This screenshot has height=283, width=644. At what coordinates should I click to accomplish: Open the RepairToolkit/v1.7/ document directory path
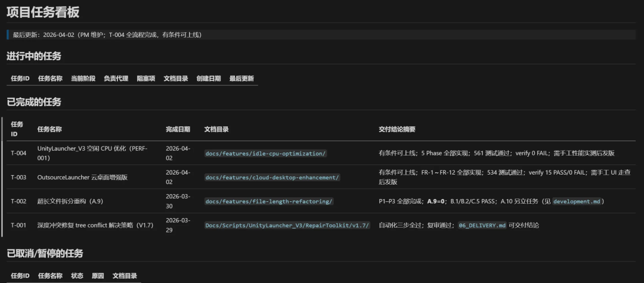[287, 225]
